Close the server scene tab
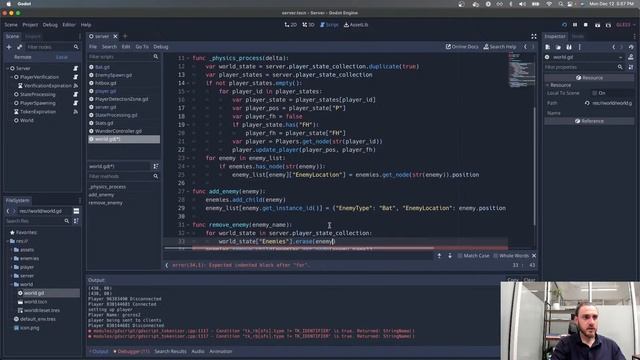This screenshot has width=640, height=360. 116,36
